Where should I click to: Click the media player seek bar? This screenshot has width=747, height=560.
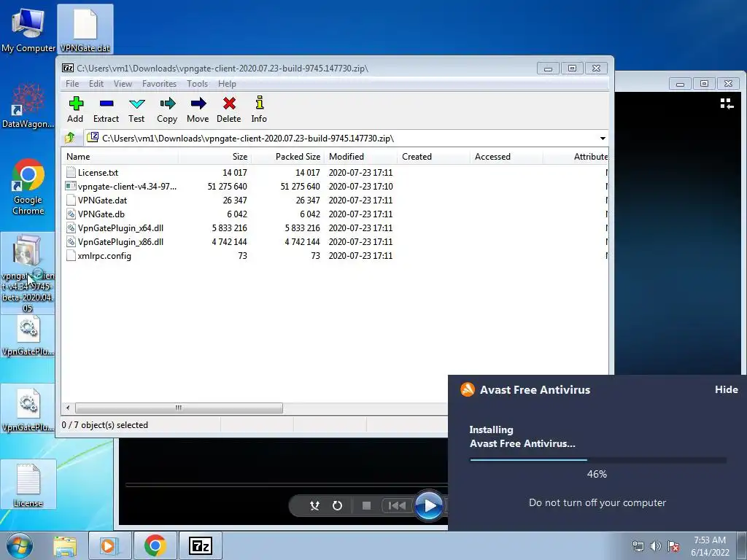tap(286, 485)
